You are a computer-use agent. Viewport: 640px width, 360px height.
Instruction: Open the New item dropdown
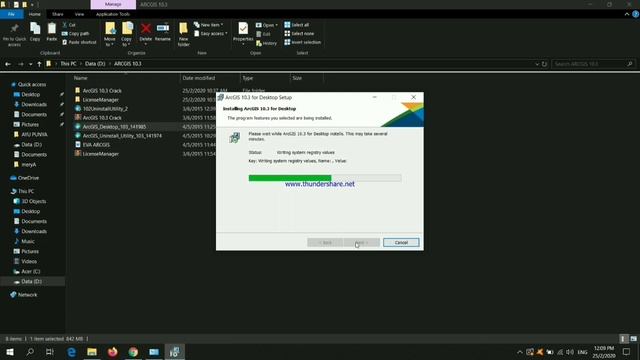coord(209,25)
